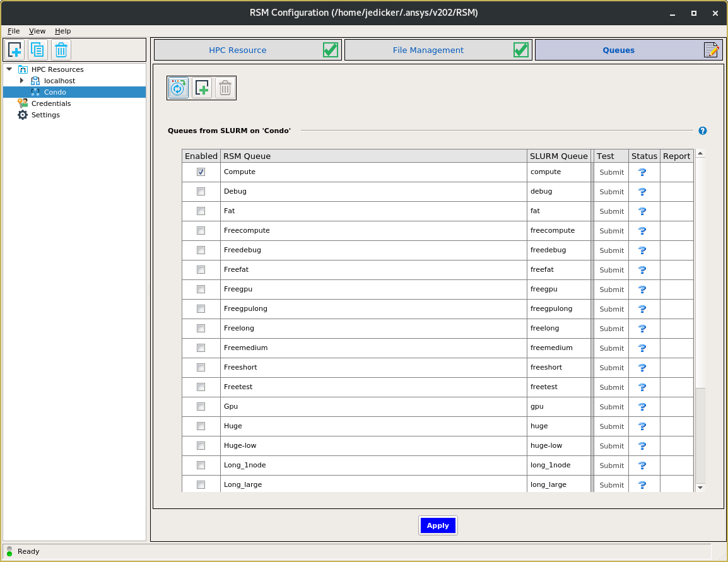728x562 pixels.
Task: Switch to the HPC Resource tab
Action: coord(248,50)
